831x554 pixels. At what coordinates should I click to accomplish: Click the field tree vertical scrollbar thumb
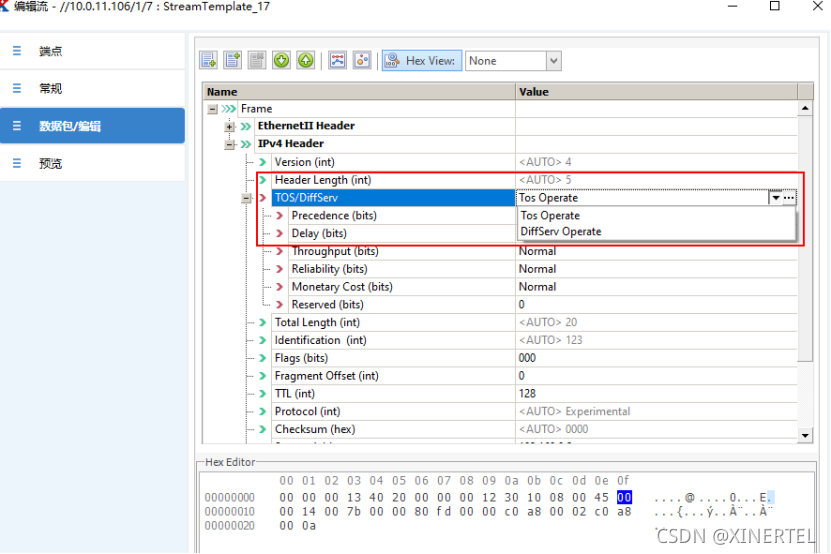pos(805,239)
